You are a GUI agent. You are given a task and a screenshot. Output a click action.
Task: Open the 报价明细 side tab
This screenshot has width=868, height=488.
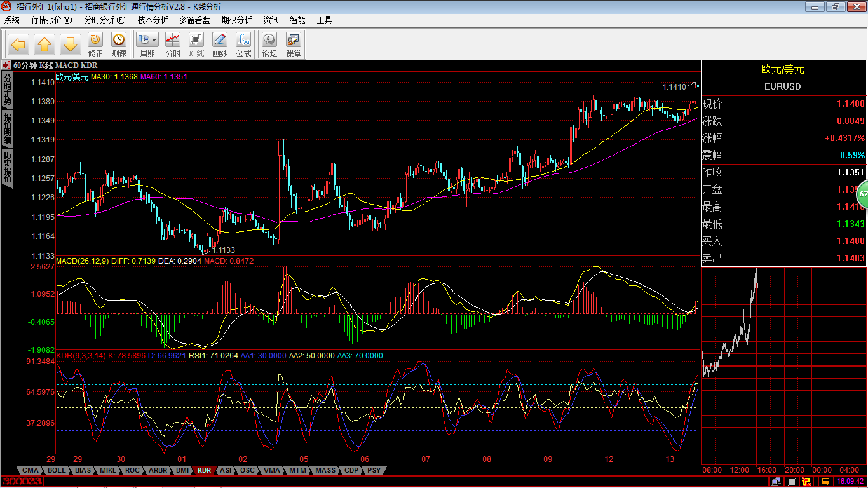click(7, 128)
